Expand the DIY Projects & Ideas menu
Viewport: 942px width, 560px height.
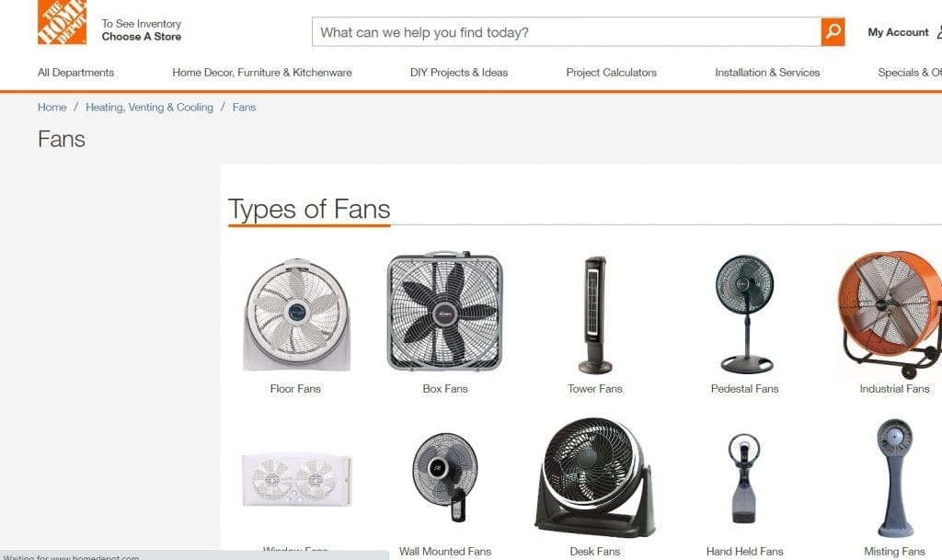(459, 73)
